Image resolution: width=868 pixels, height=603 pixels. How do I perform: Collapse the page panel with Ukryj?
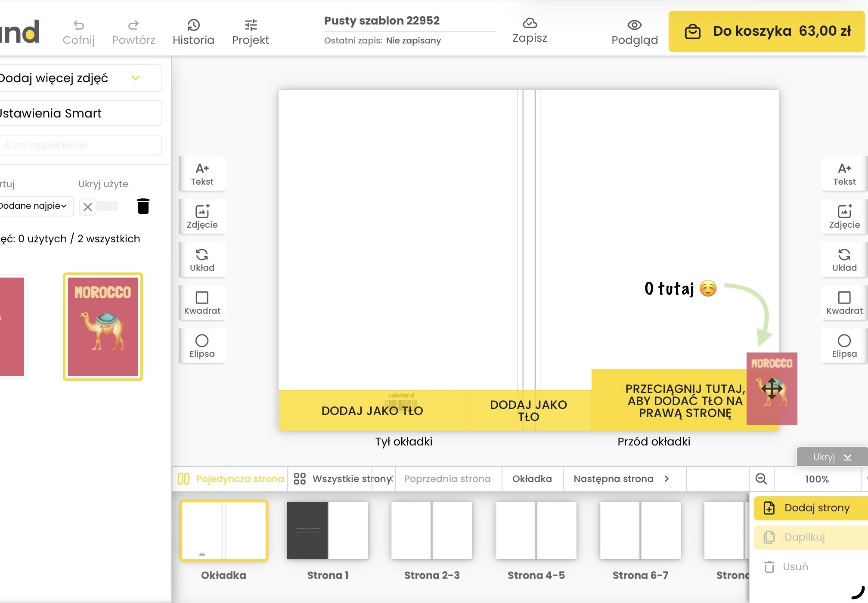tap(832, 457)
